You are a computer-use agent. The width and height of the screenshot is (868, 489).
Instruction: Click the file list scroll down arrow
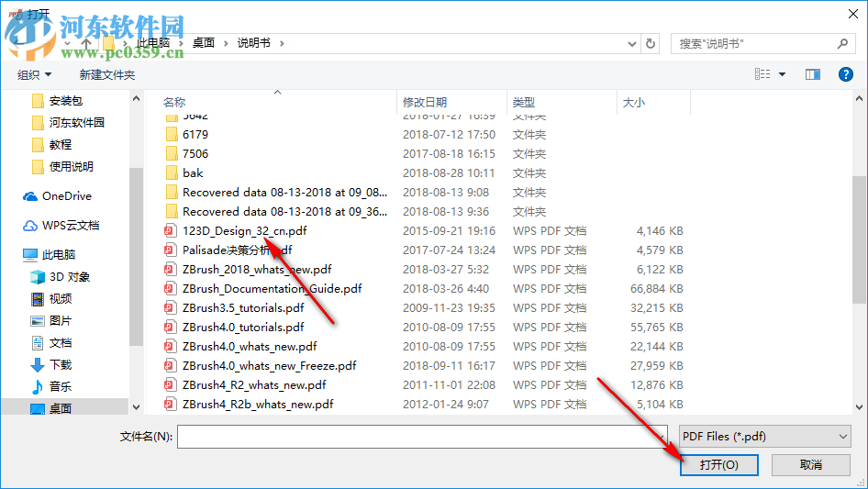pos(859,407)
